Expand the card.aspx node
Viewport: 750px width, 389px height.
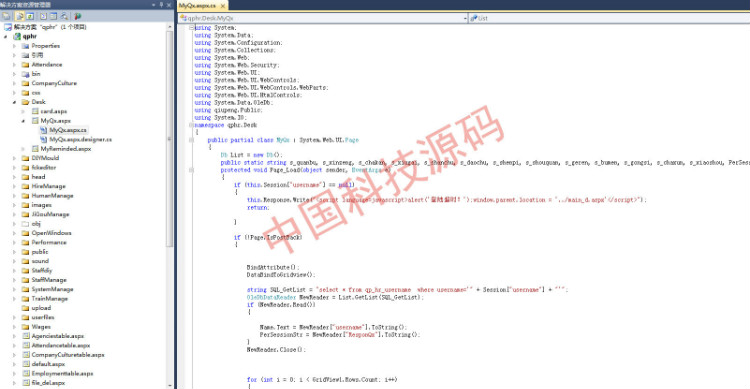(x=23, y=111)
